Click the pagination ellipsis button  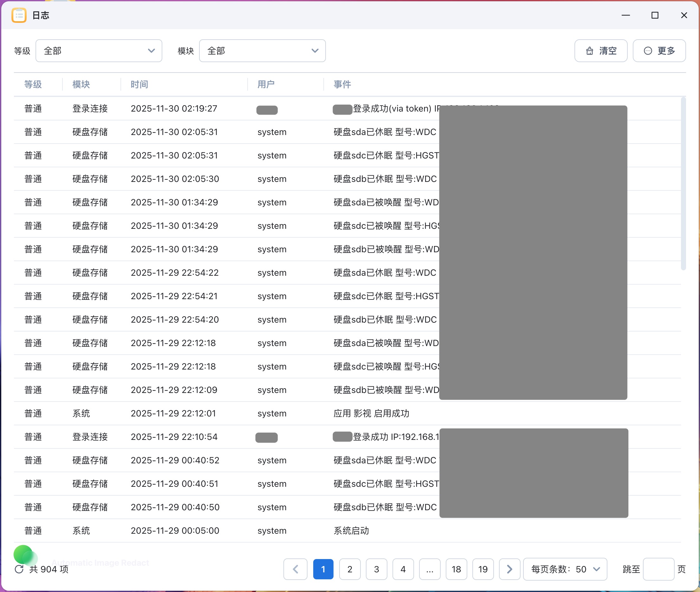pyautogui.click(x=429, y=569)
